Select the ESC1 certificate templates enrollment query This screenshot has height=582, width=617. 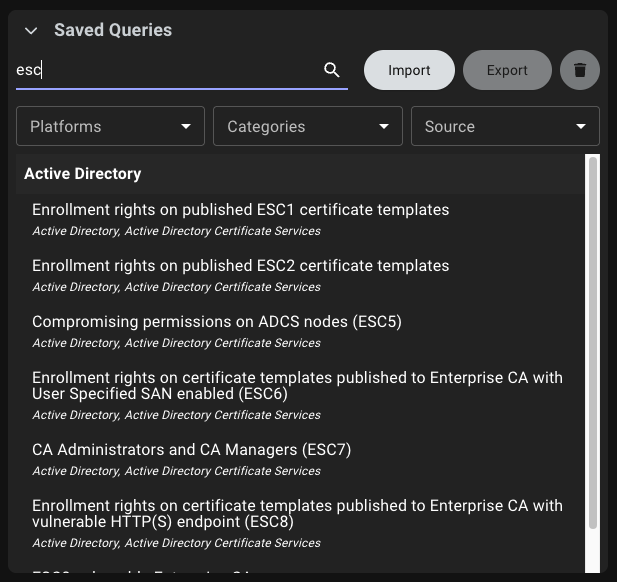tap(300, 220)
